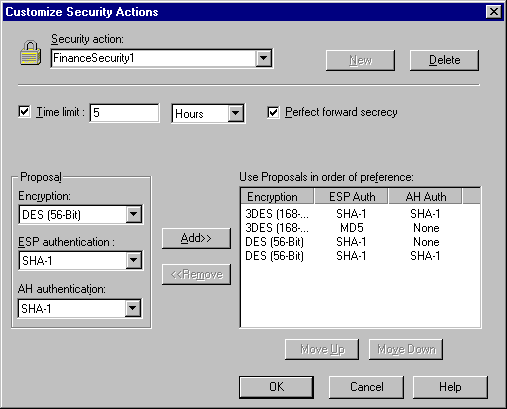Sort by the Encryption column header
This screenshot has width=507, height=409.
pos(277,197)
